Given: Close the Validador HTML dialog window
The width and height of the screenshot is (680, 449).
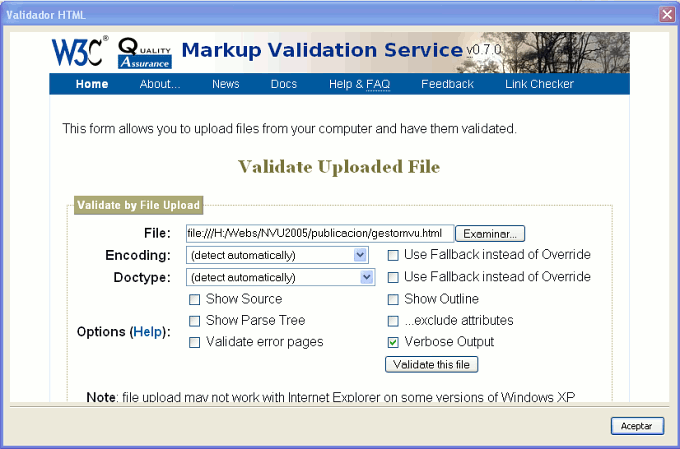Looking at the screenshot, I should point(667,14).
